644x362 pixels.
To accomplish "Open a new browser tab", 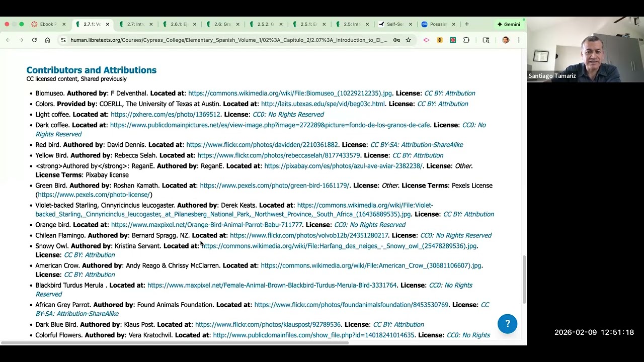I will (x=467, y=24).
